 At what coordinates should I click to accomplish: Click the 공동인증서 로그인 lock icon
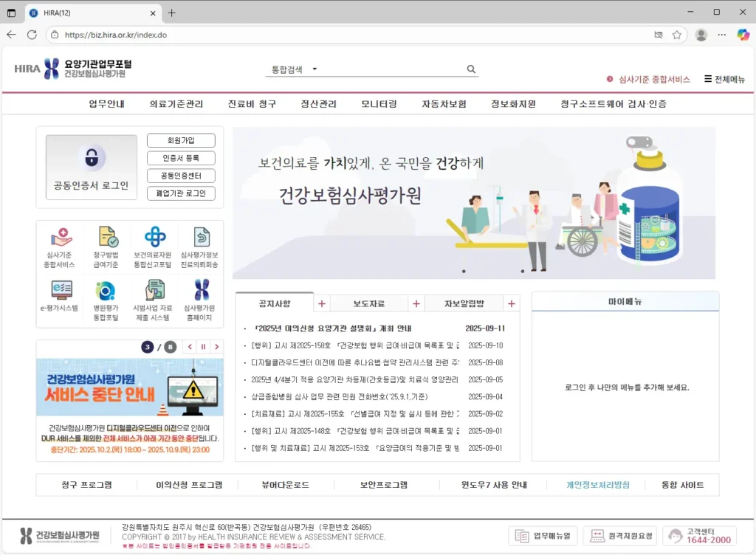point(92,157)
